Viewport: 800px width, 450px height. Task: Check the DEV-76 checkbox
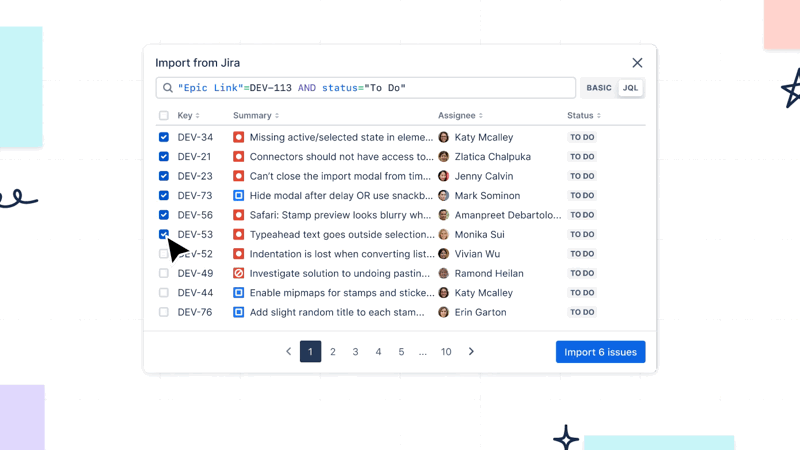click(163, 312)
